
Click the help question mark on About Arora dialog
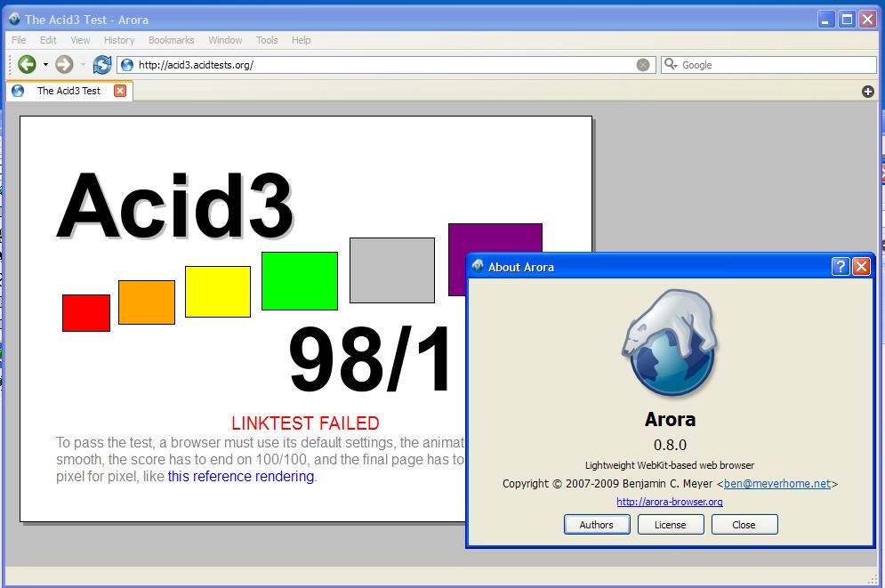[x=839, y=266]
